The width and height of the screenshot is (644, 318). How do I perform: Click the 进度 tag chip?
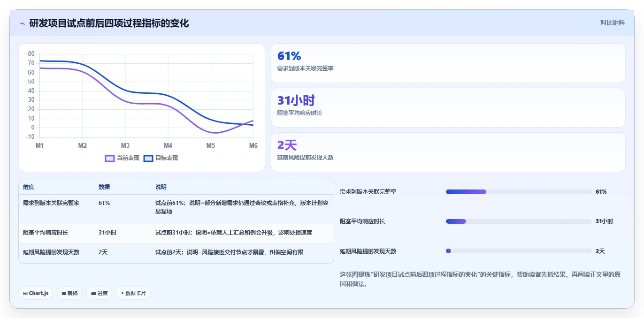[99, 293]
